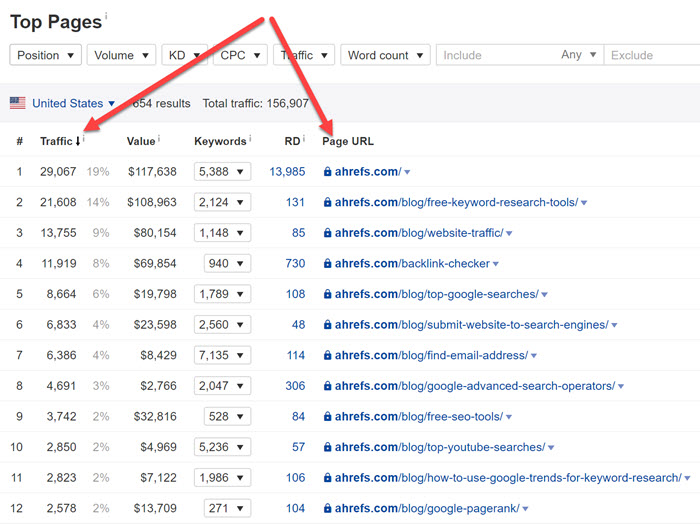
Task: Click the info icon next to Value column
Action: [x=160, y=140]
